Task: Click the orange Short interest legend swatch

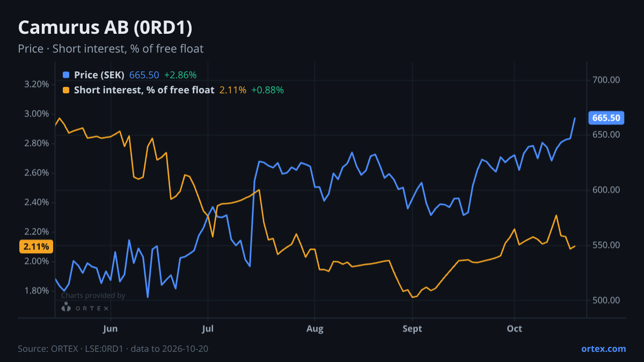Action: (66, 90)
